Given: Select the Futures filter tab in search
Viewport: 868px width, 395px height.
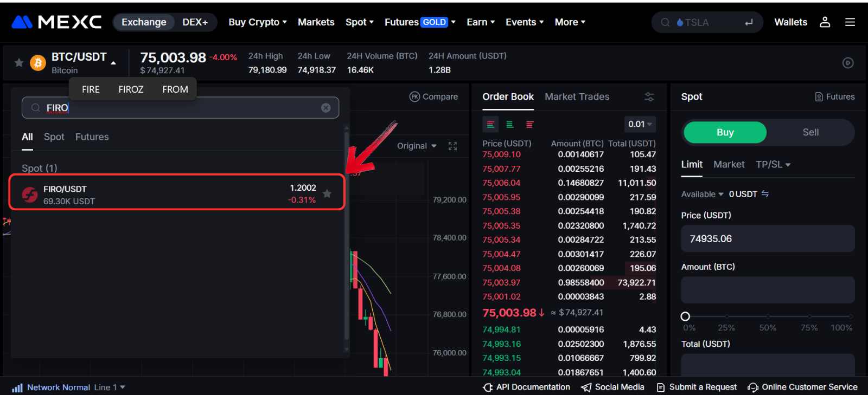Looking at the screenshot, I should pyautogui.click(x=92, y=137).
